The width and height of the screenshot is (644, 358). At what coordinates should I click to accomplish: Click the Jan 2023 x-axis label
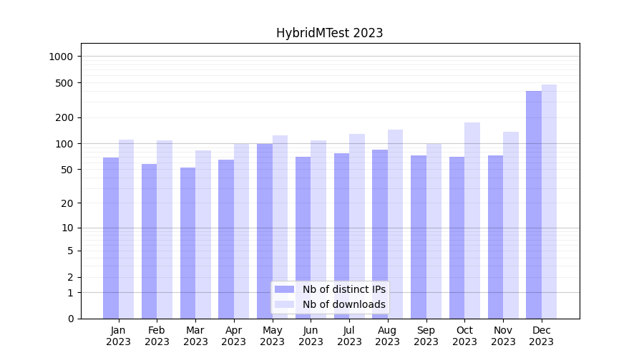click(119, 336)
